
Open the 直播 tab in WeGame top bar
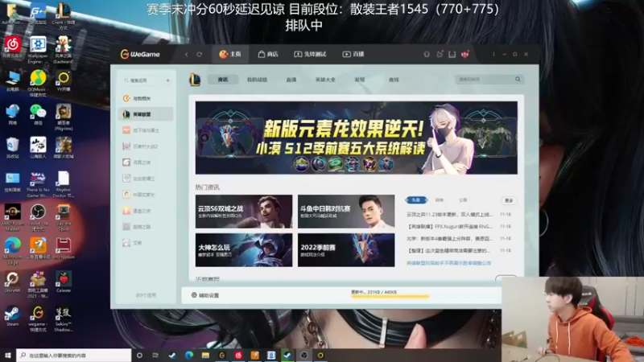(x=353, y=54)
